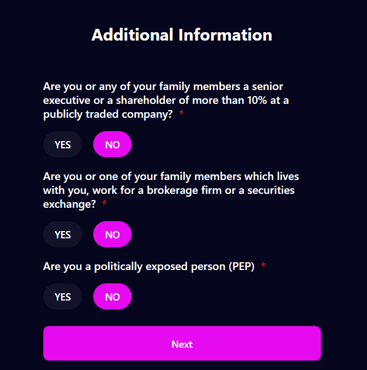Click the words 'publicly traded company?'
The image size is (367, 370).
tap(108, 114)
